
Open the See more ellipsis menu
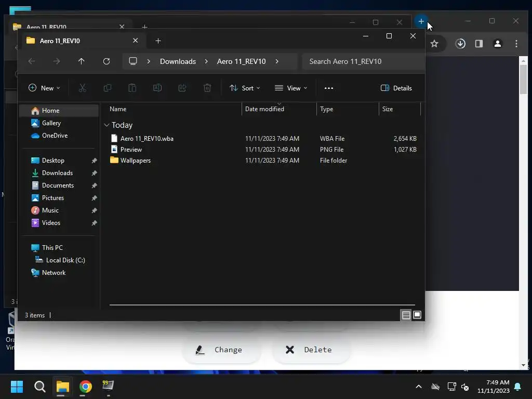point(329,88)
